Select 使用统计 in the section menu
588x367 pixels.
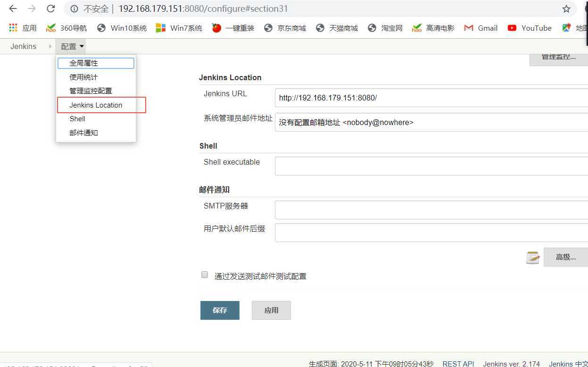click(x=96, y=77)
